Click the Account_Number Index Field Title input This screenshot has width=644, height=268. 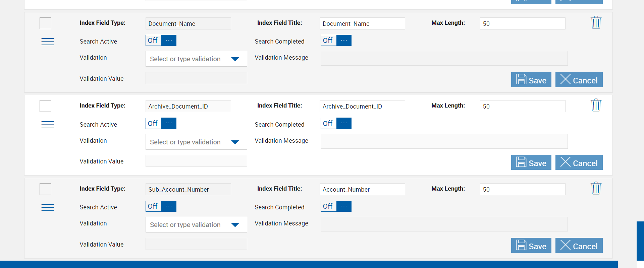point(362,189)
